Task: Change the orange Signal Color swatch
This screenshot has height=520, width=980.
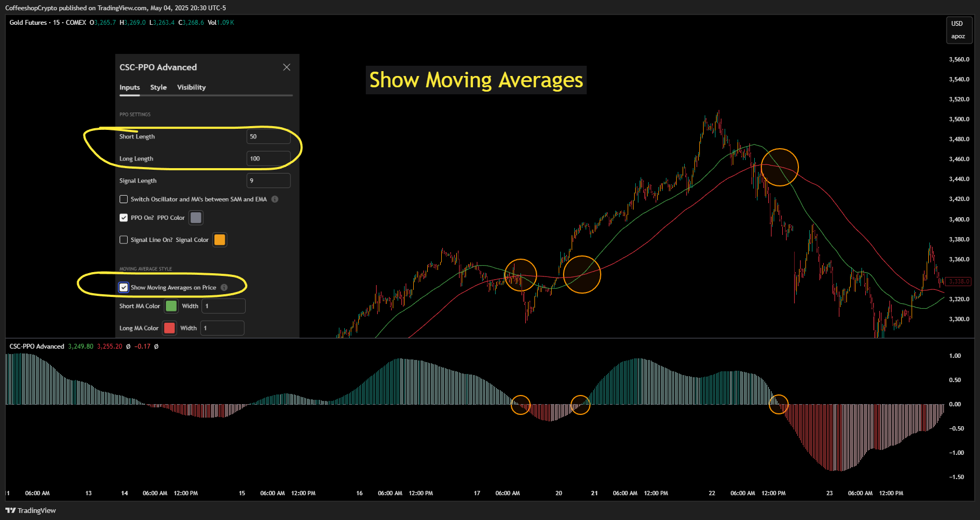Action: click(x=220, y=240)
